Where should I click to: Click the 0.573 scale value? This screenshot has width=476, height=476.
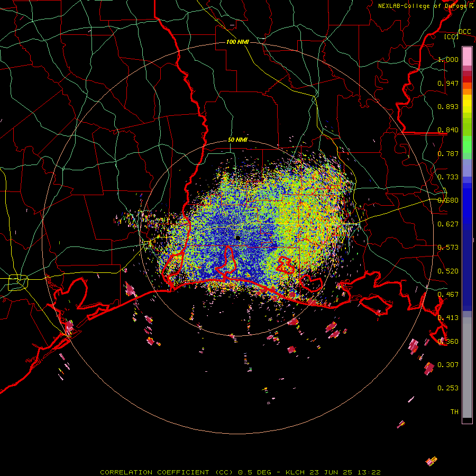click(x=448, y=248)
